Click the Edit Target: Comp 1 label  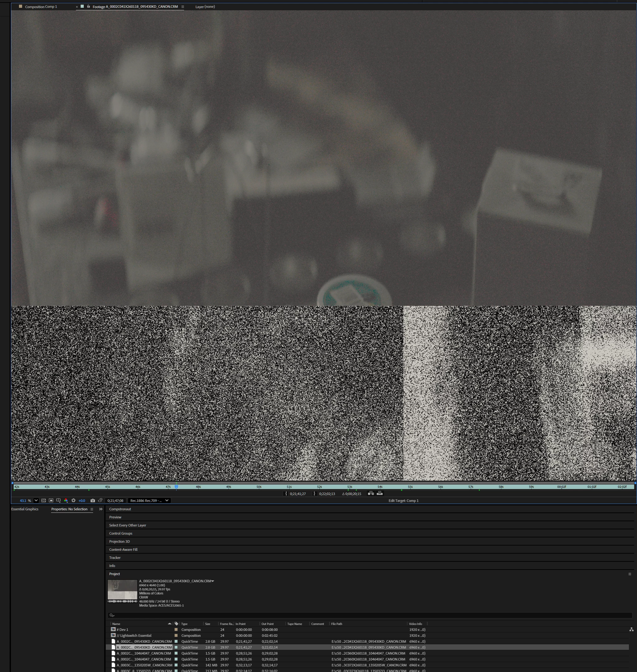coord(403,500)
